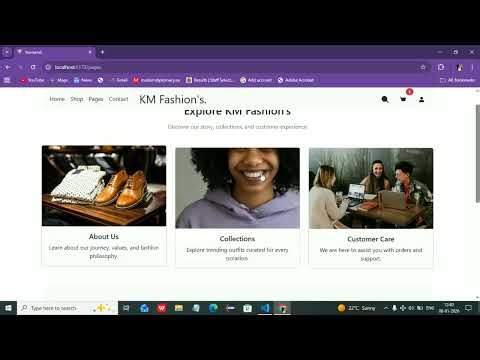
Task: Reload the page with the refresh icon
Action: tap(33, 67)
